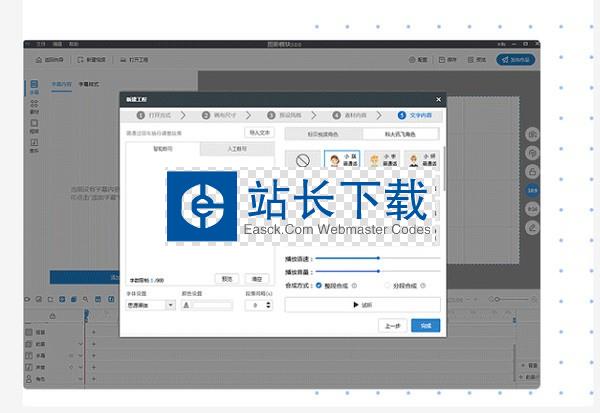
Task: Adjust the playback speed slider
Action: (378, 258)
